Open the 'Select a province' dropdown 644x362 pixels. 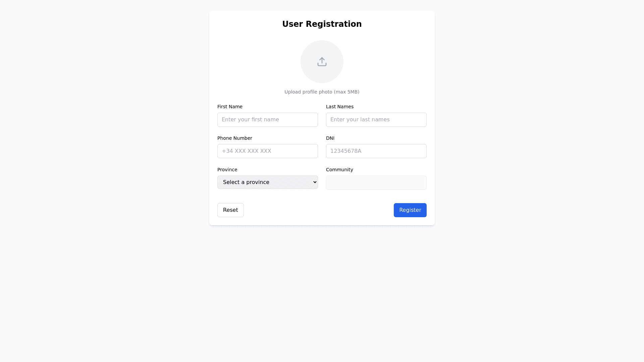(x=262, y=182)
